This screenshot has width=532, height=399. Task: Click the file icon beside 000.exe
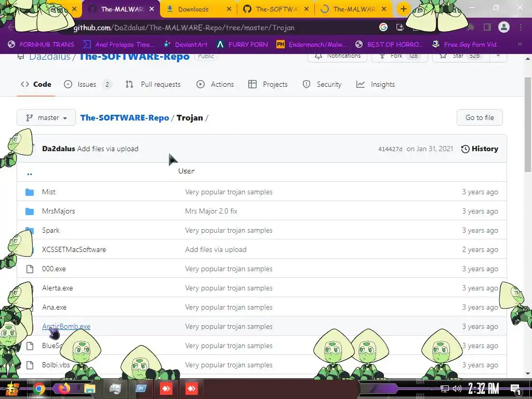[x=30, y=269]
